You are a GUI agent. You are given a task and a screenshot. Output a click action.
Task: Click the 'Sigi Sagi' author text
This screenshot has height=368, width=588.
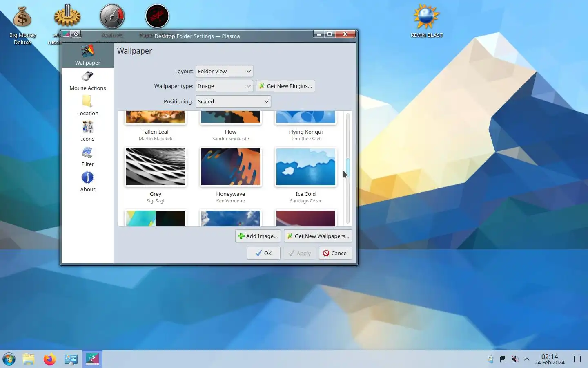156,201
